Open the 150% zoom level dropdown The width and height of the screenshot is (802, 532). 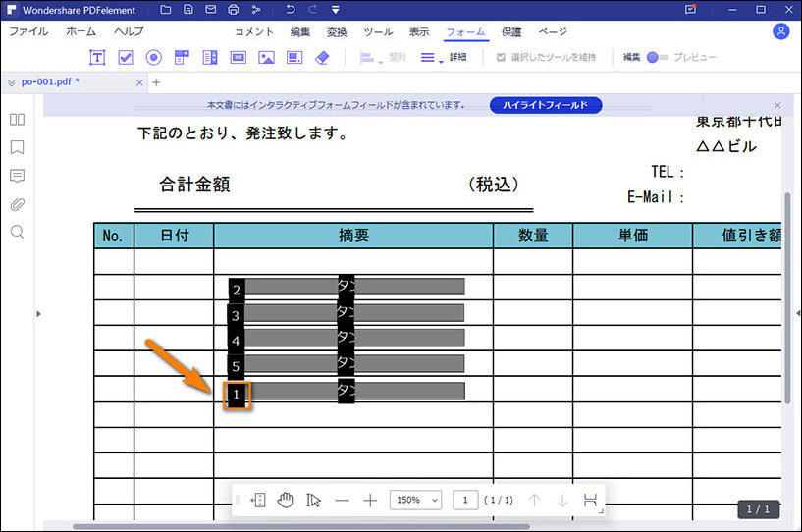[x=415, y=500]
